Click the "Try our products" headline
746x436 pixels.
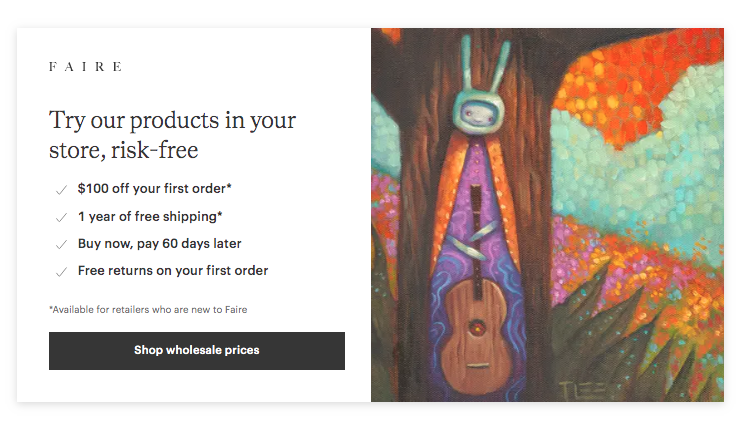pos(172,135)
